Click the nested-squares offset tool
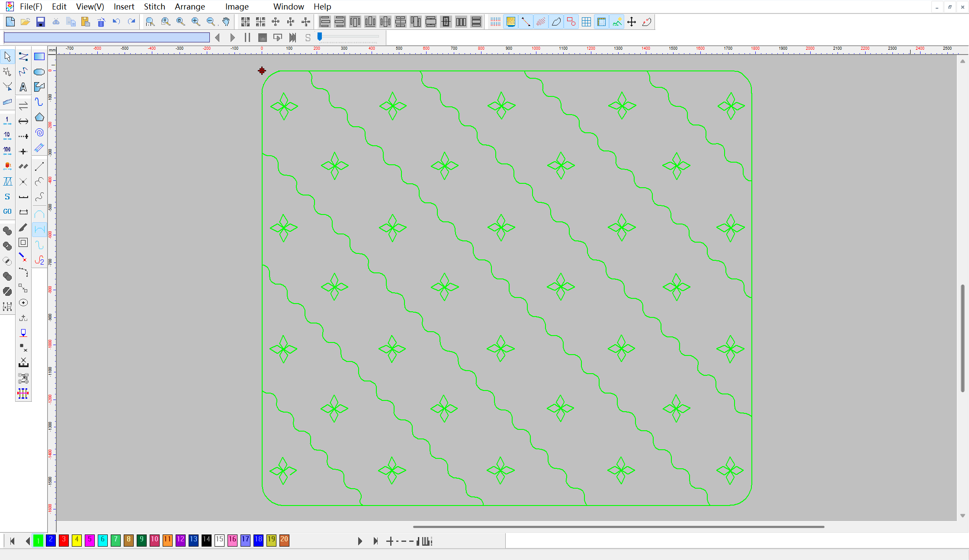 pos(23,243)
